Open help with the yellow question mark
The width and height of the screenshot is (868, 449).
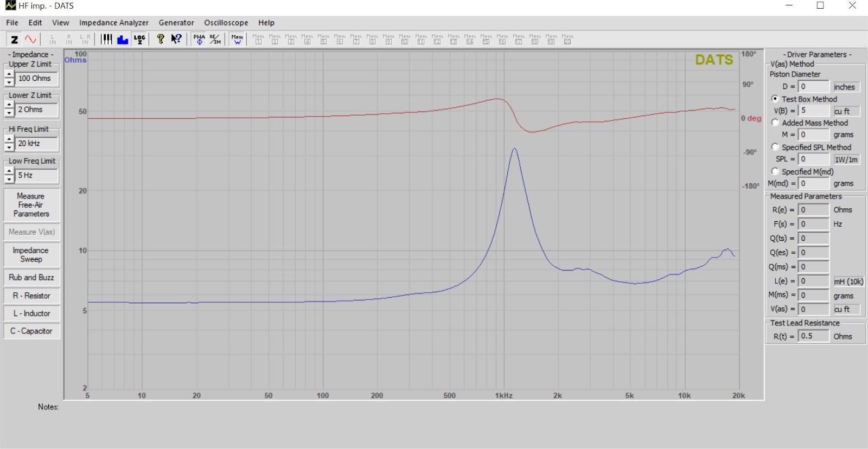(x=160, y=39)
